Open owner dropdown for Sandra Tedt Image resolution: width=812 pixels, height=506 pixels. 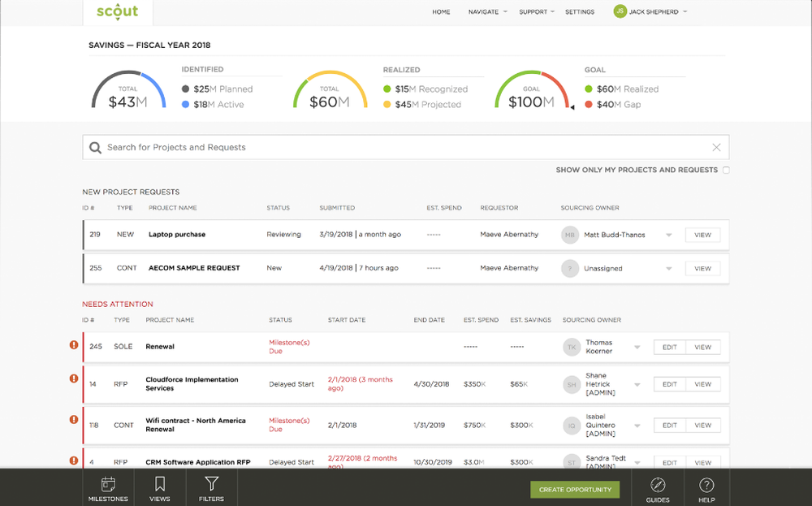tap(637, 462)
